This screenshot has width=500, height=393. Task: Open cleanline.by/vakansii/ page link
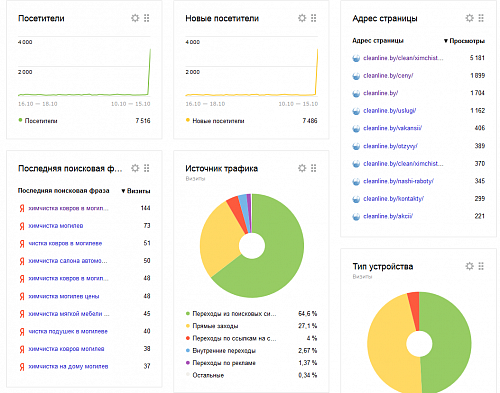393,128
